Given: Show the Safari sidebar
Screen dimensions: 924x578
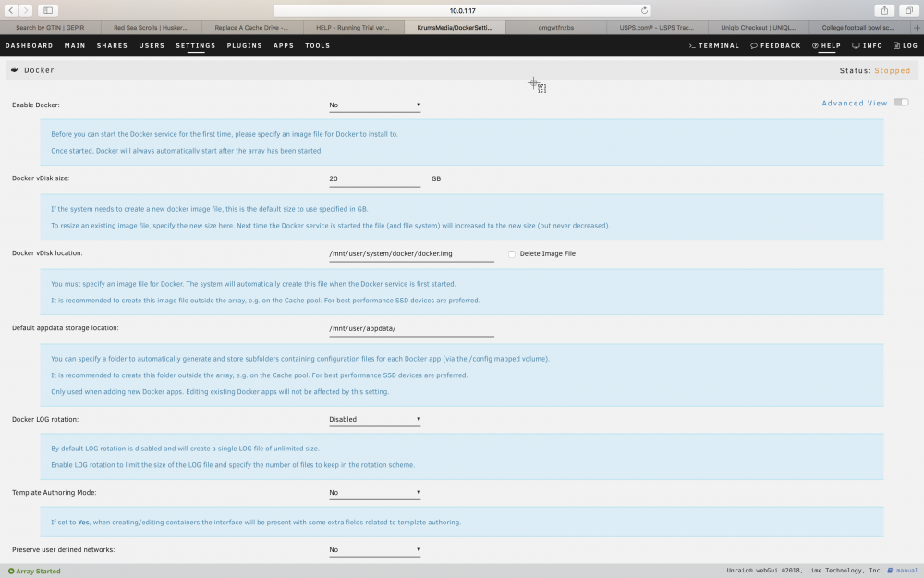Looking at the screenshot, I should [x=48, y=10].
